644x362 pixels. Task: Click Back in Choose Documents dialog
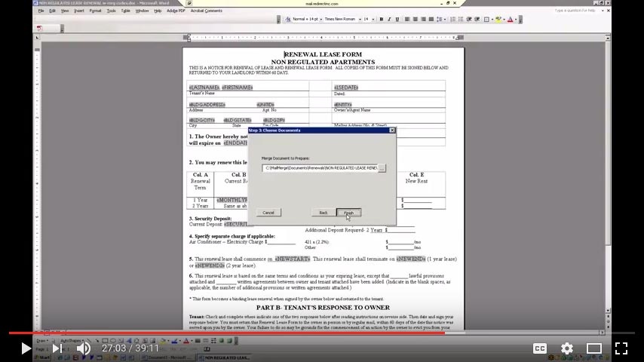pyautogui.click(x=324, y=213)
